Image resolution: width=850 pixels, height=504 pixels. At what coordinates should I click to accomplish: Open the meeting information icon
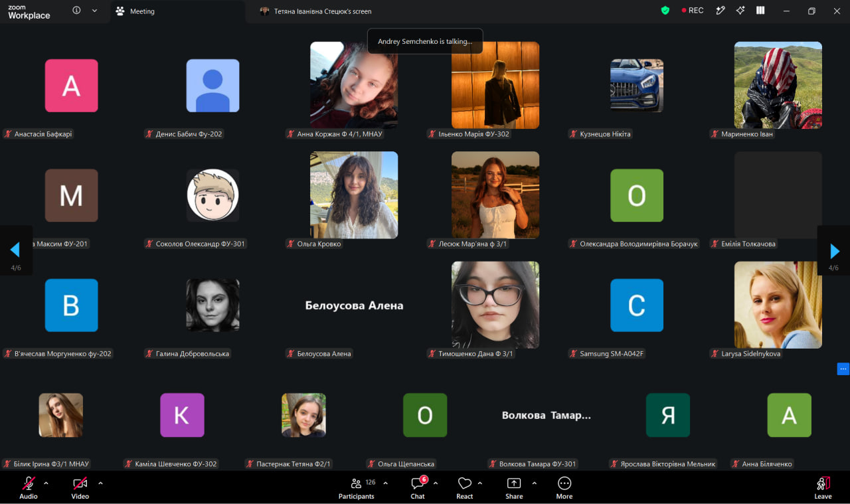[76, 11]
